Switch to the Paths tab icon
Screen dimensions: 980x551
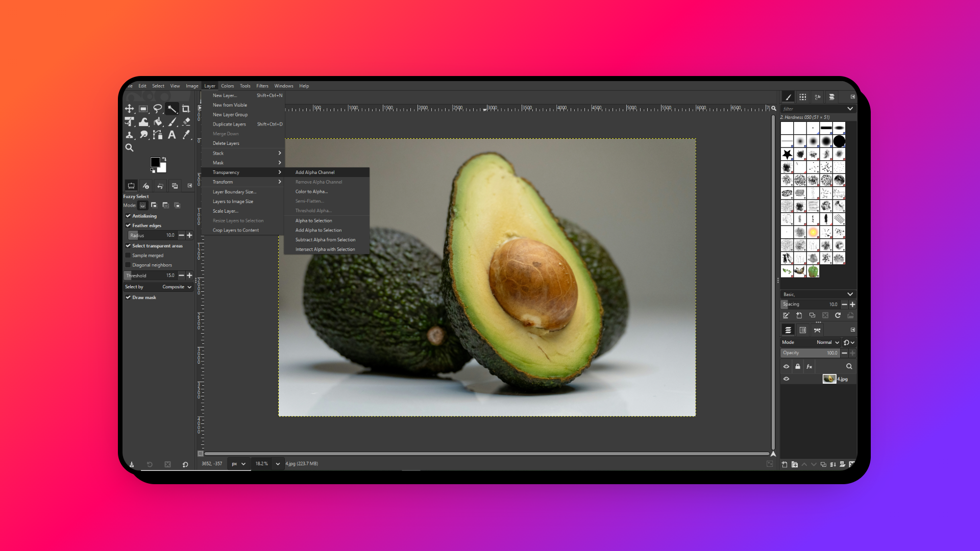click(817, 330)
